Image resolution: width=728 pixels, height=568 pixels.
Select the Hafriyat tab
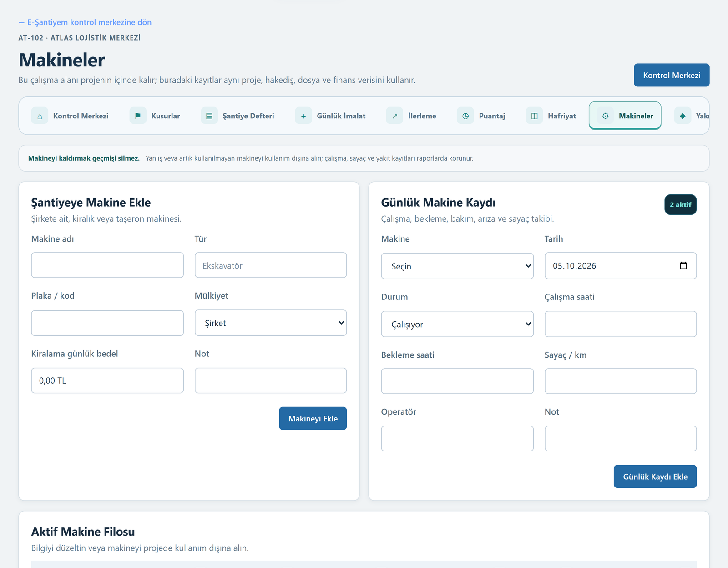pyautogui.click(x=551, y=116)
